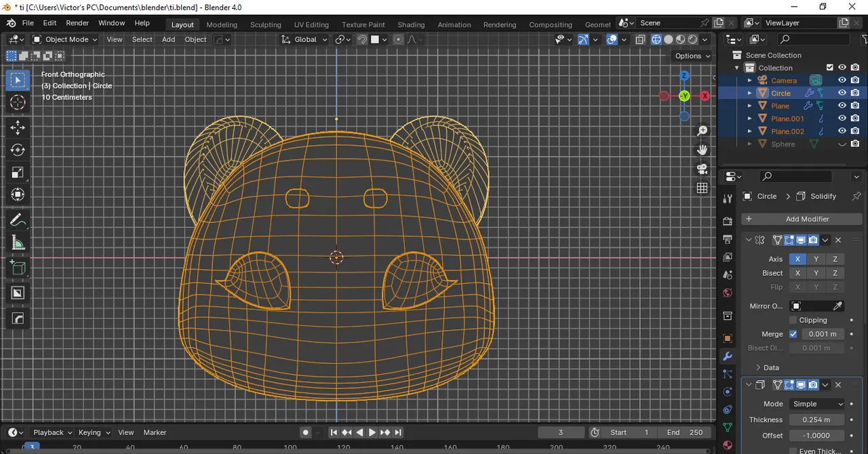Hide Plane.001 in viewport
868x454 pixels.
coord(842,119)
